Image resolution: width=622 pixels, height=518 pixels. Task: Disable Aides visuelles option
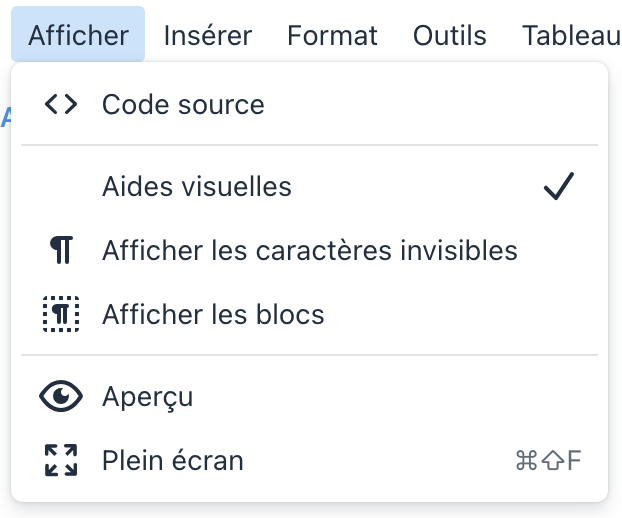coord(197,187)
